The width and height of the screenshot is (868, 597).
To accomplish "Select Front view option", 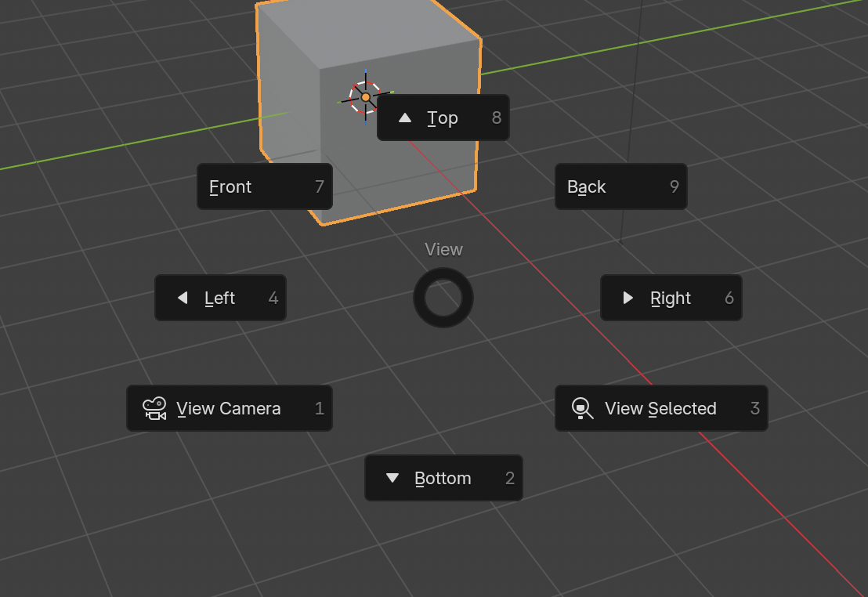I will coord(265,186).
